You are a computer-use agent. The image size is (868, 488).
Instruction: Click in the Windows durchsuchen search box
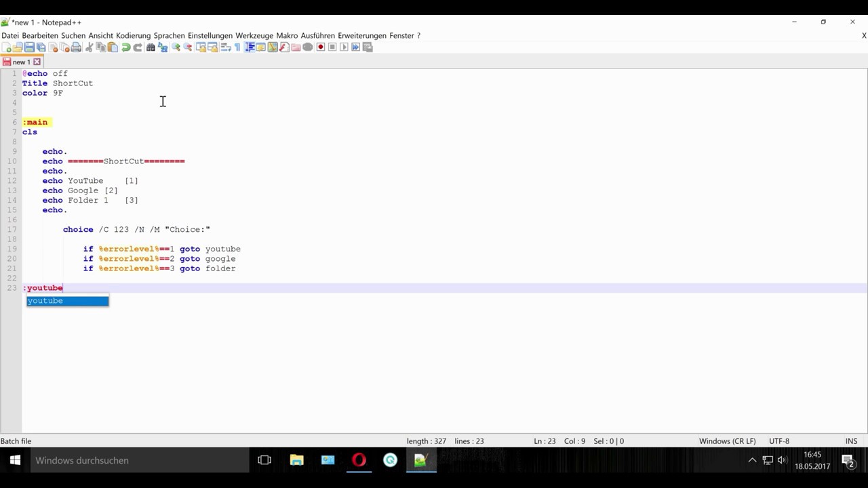click(139, 460)
